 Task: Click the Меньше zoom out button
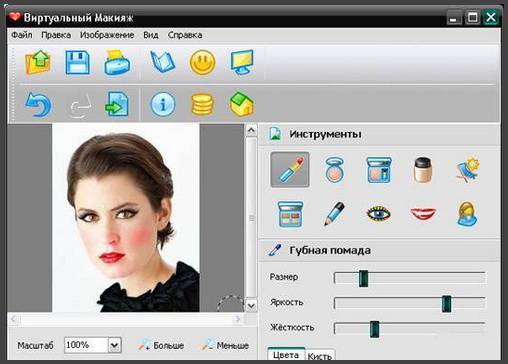pyautogui.click(x=226, y=346)
